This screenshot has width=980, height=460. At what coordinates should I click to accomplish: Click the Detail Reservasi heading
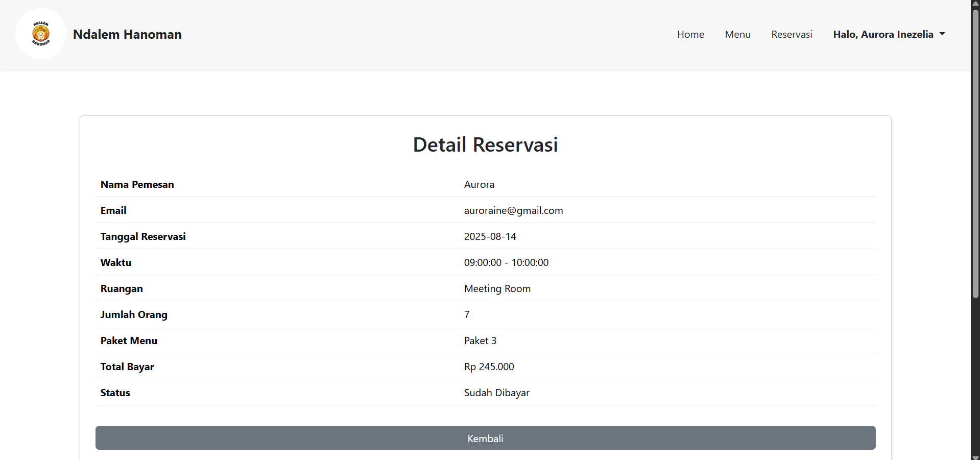tap(485, 144)
